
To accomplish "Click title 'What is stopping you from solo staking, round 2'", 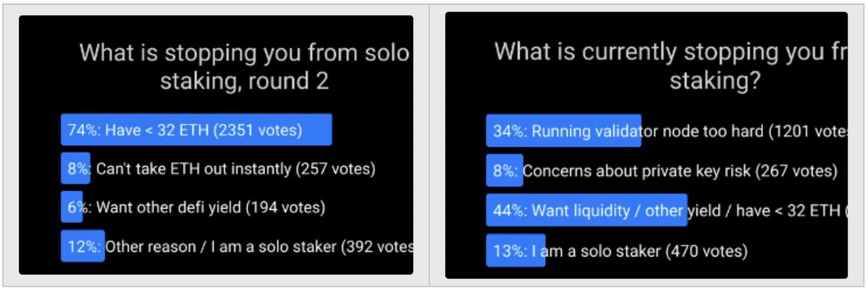I will 245,66.
